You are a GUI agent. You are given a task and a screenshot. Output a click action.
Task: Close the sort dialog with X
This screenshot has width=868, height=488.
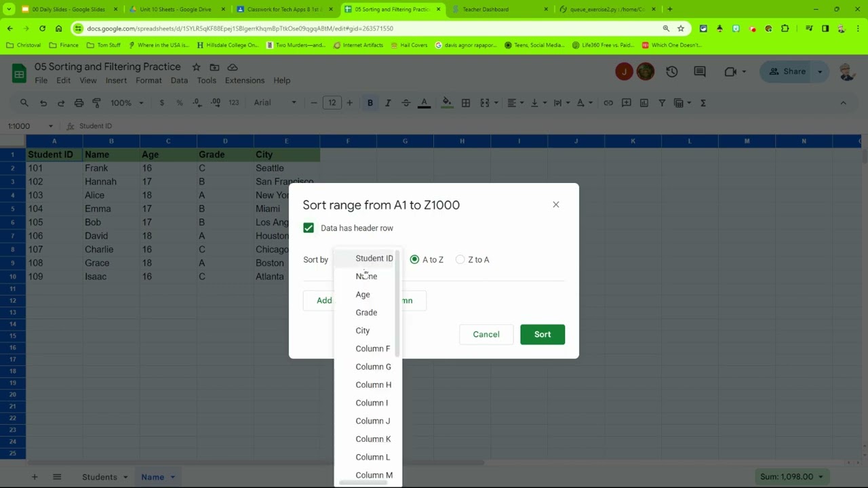(x=556, y=205)
